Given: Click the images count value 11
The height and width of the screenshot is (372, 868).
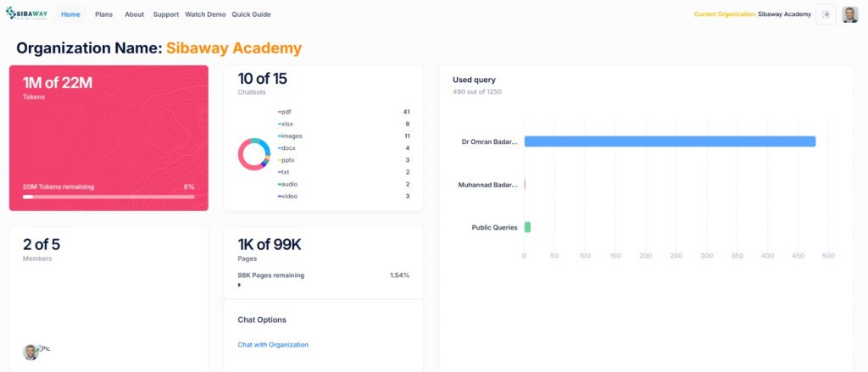Looking at the screenshot, I should 407,136.
